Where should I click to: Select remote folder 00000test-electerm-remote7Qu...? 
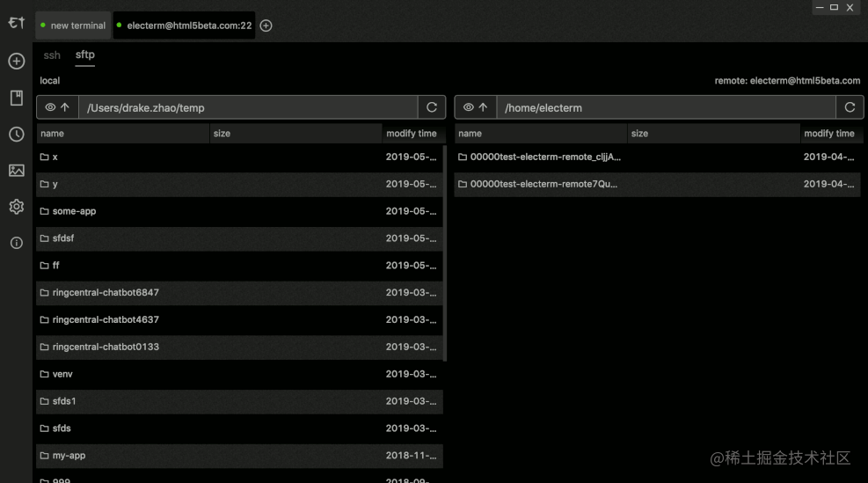pos(658,184)
